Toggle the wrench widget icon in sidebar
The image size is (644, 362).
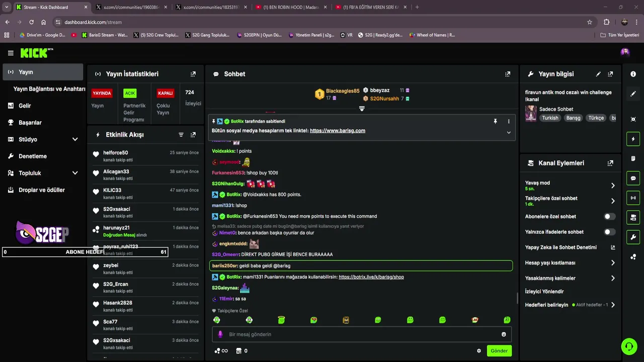tap(633, 237)
